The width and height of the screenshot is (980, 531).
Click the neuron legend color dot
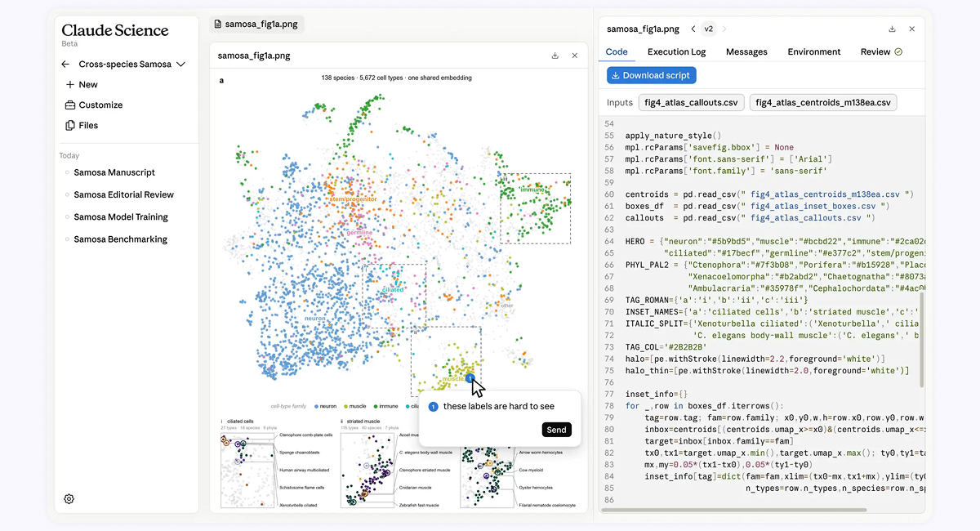[x=315, y=406]
